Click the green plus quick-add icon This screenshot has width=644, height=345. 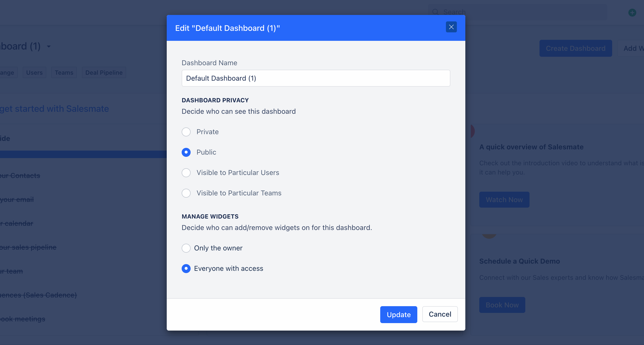point(632,12)
